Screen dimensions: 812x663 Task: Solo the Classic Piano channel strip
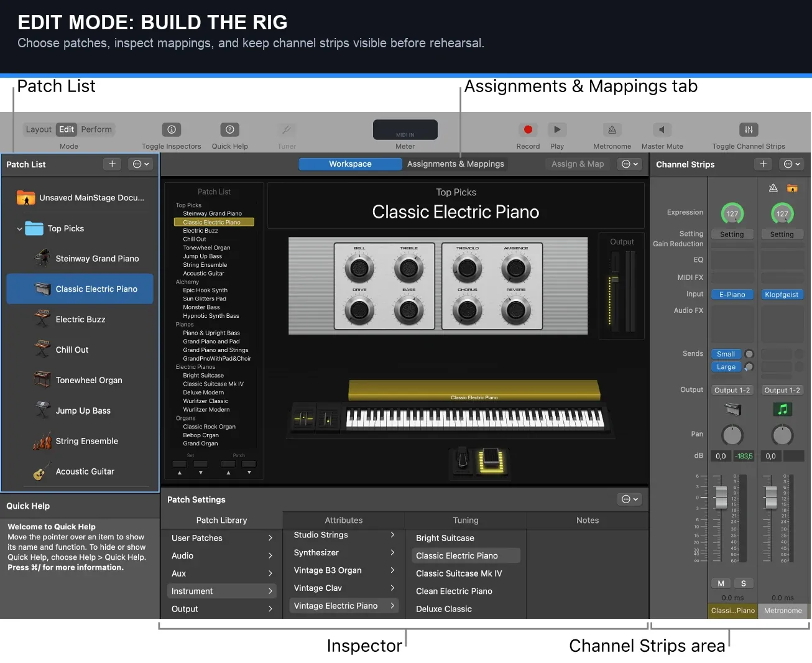tap(743, 583)
